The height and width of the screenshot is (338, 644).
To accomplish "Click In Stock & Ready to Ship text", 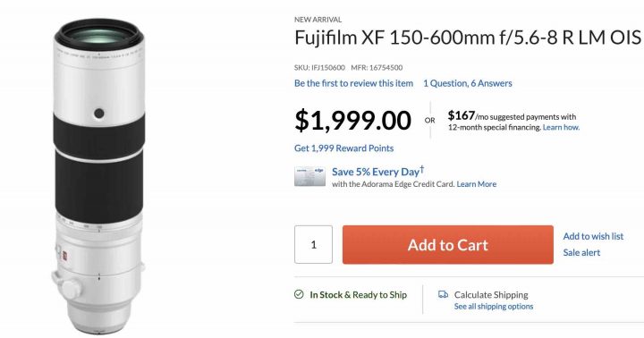I will click(x=358, y=295).
